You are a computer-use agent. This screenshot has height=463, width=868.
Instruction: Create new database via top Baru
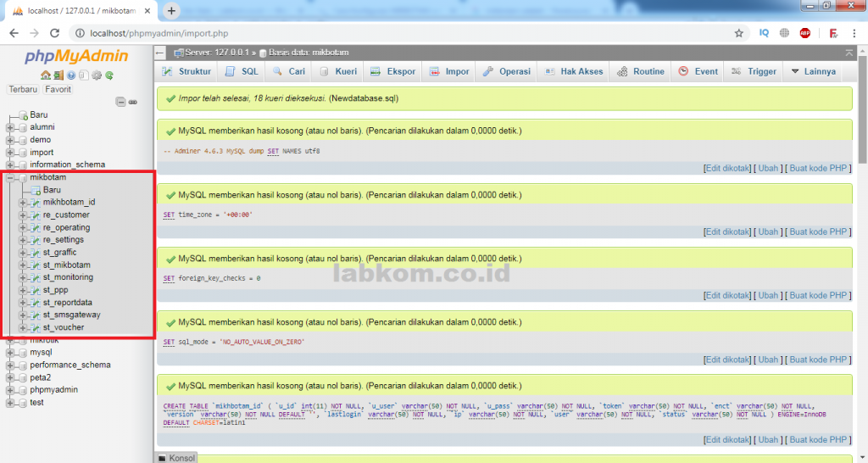(x=39, y=114)
